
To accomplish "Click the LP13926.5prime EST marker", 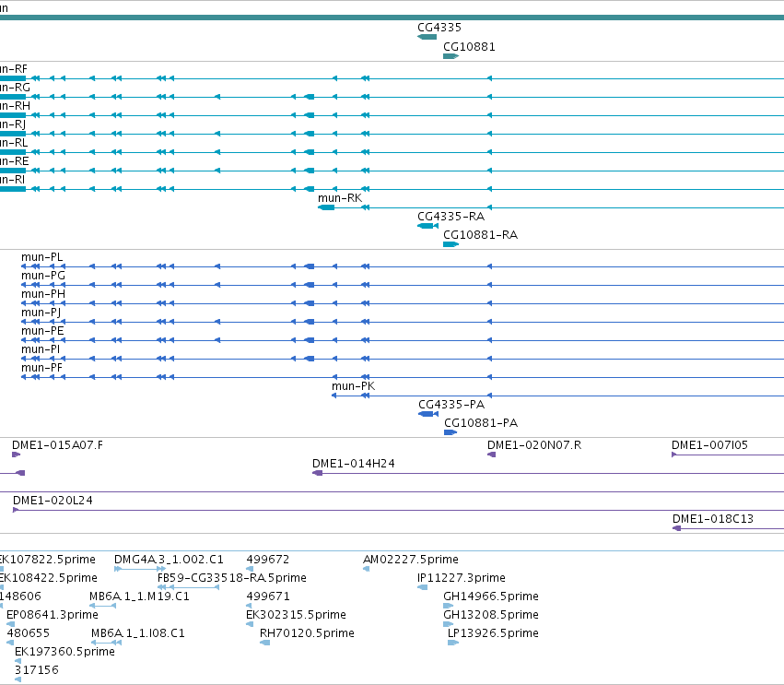I will (x=453, y=643).
